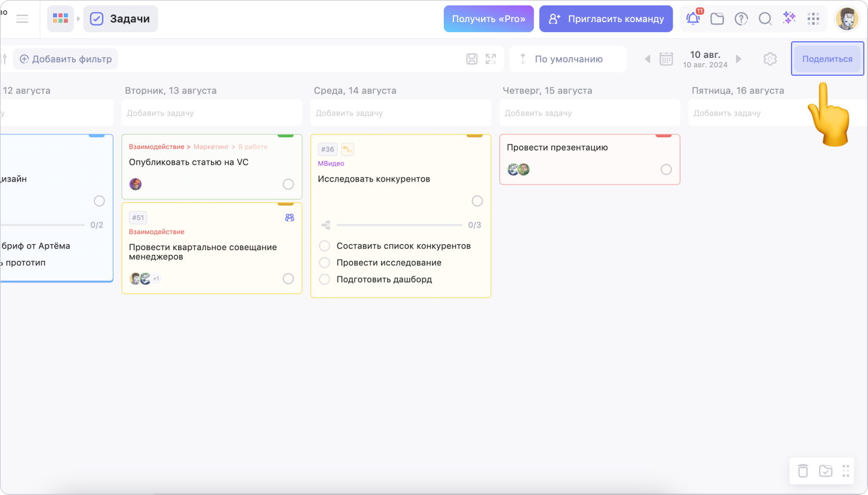Open notifications bell icon
868x495 pixels.
(x=693, y=19)
